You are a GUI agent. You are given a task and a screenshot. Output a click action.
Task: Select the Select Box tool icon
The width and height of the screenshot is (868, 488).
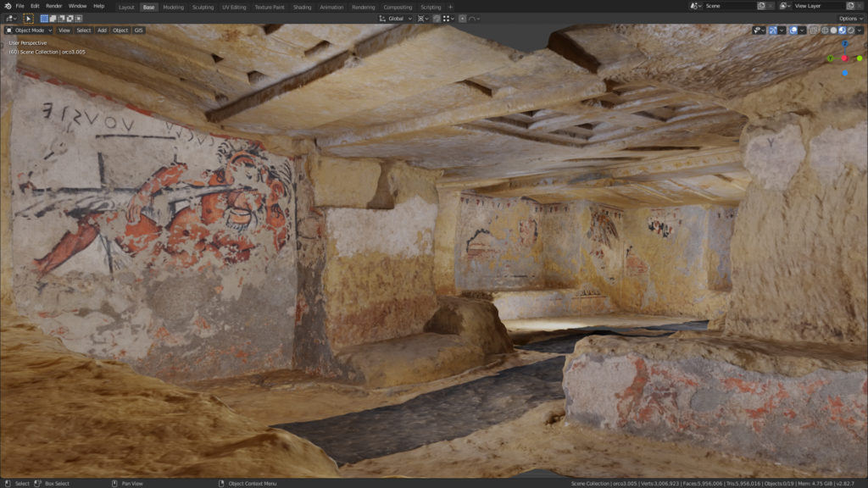pos(28,19)
